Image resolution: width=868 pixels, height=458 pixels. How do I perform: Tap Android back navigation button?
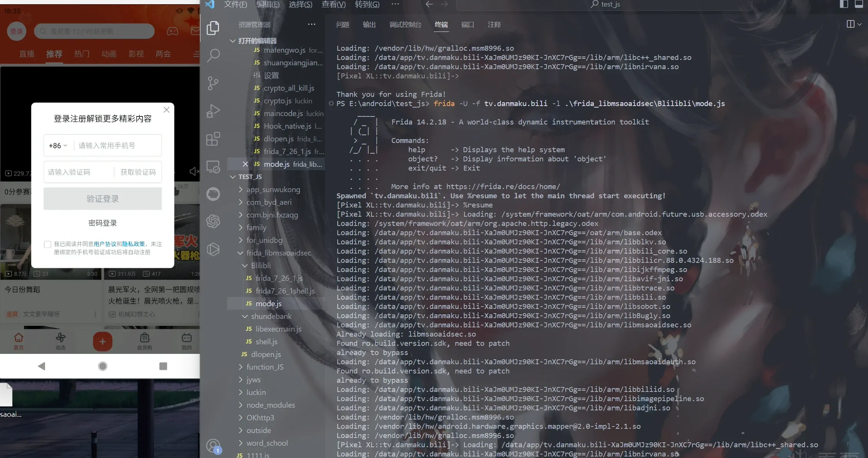point(42,366)
